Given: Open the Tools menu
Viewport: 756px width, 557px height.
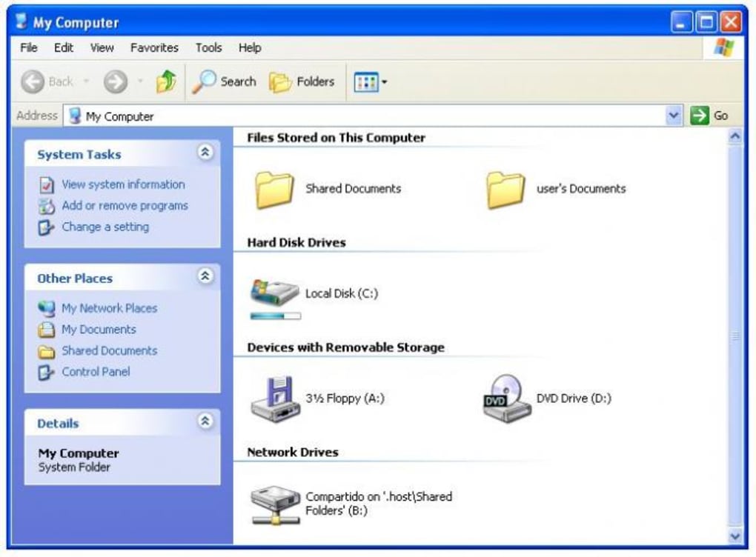Looking at the screenshot, I should click(x=208, y=47).
